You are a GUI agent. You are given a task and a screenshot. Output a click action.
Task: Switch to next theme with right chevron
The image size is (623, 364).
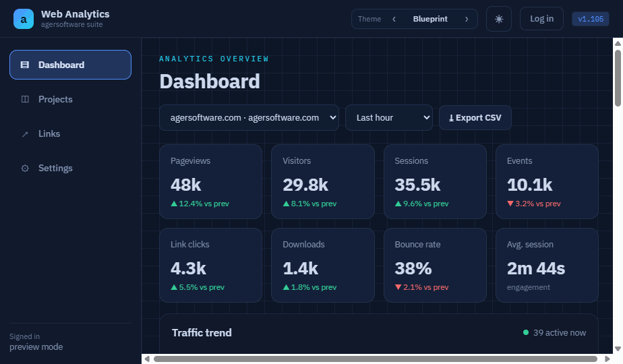[x=467, y=19]
